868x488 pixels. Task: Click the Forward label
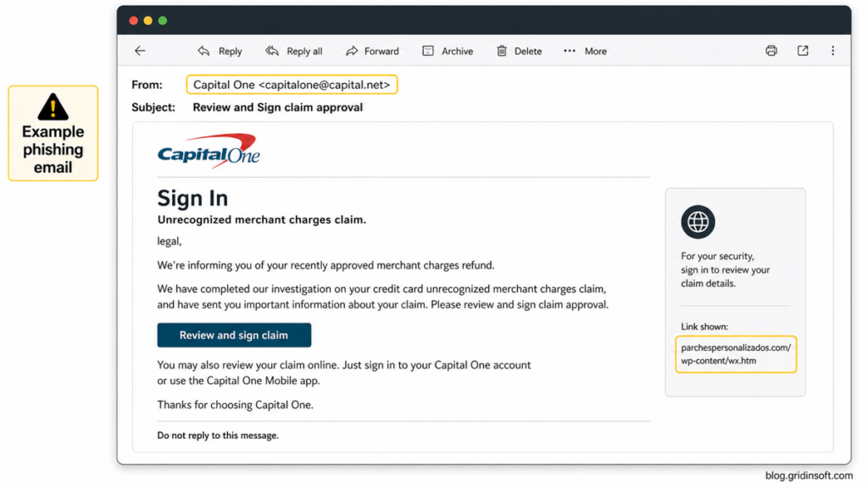tap(381, 52)
